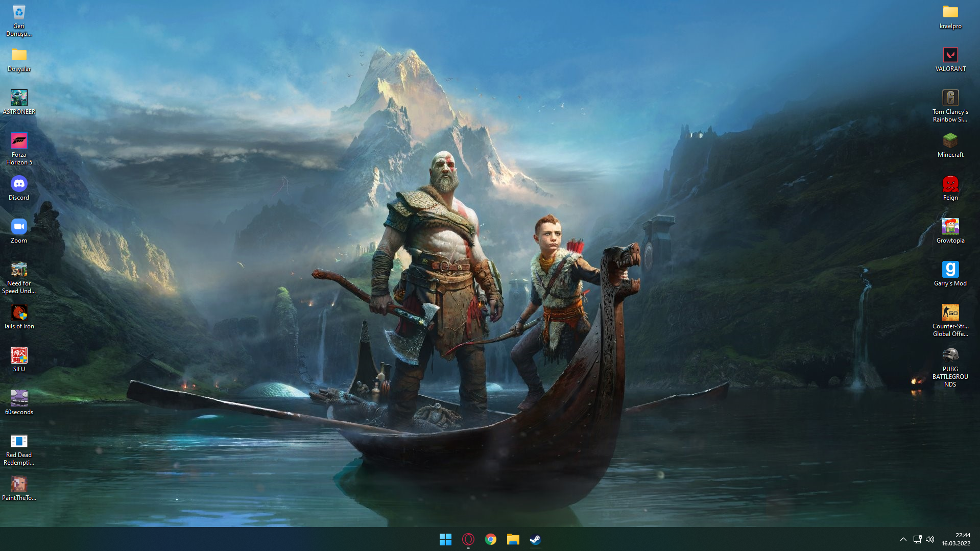Expand the hidden system tray icons
This screenshot has height=551, width=980.
tap(903, 539)
